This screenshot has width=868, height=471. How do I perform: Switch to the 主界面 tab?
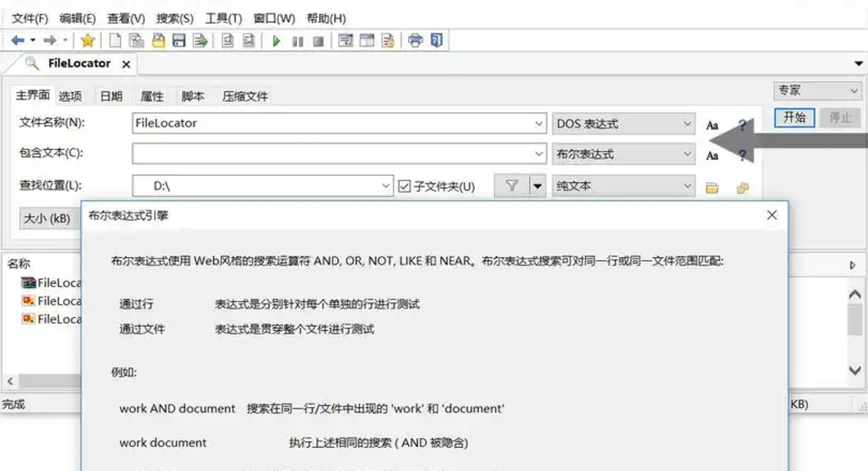32,95
